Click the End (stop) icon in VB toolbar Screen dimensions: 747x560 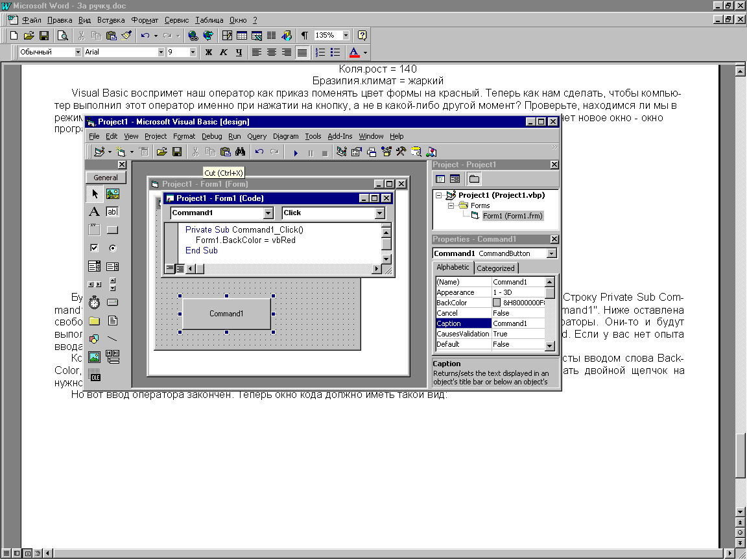pyautogui.click(x=325, y=152)
